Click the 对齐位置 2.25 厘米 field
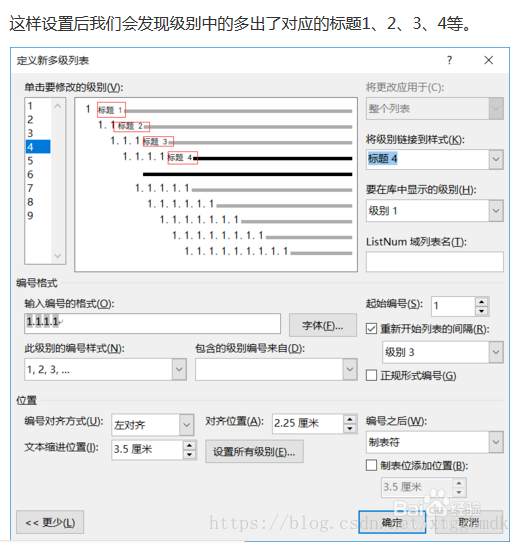The image size is (520, 543). coord(308,424)
